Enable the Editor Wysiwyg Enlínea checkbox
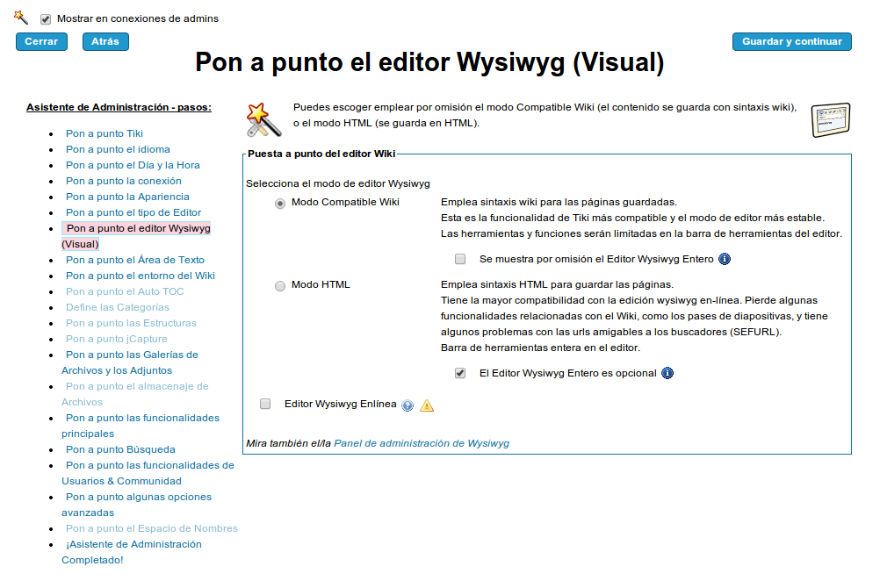 [x=265, y=404]
